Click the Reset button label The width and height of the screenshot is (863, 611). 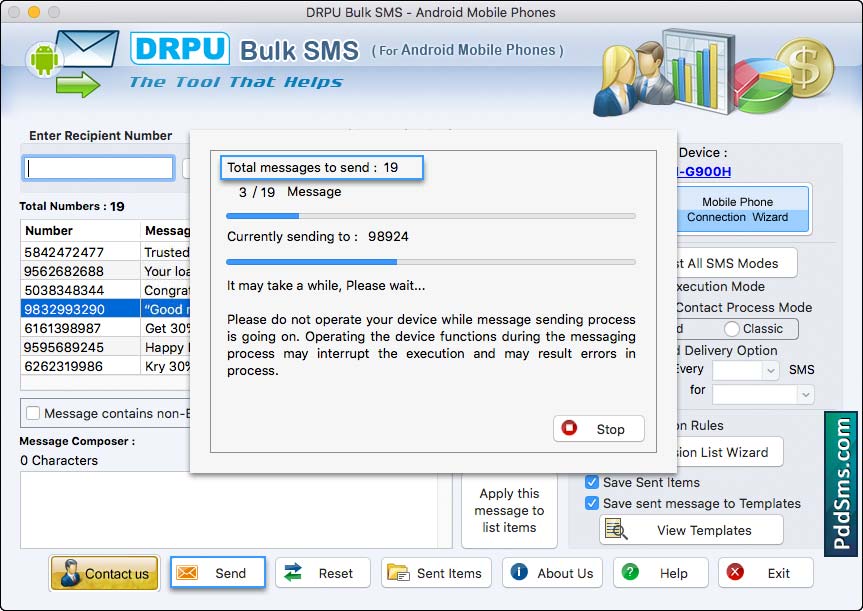click(335, 573)
